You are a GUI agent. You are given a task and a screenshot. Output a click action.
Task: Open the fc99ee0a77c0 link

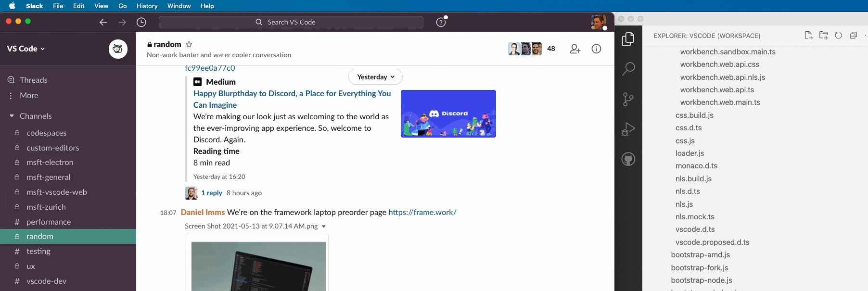pos(210,68)
